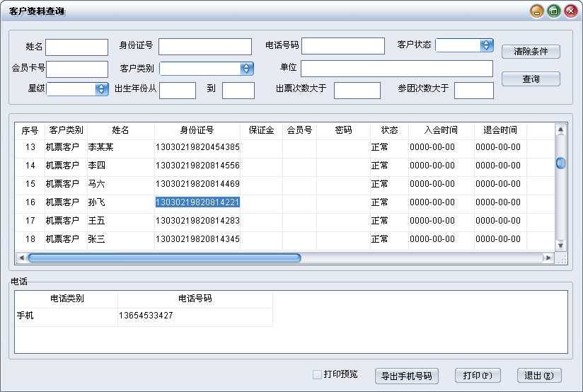
Task: Click highlighted ID 13030219820814221
Action: pyautogui.click(x=197, y=202)
